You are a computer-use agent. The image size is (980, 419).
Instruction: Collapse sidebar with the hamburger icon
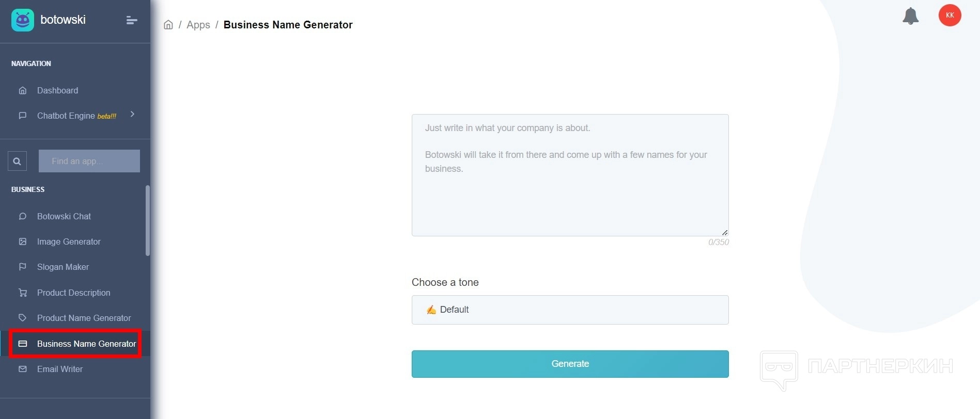pos(132,20)
